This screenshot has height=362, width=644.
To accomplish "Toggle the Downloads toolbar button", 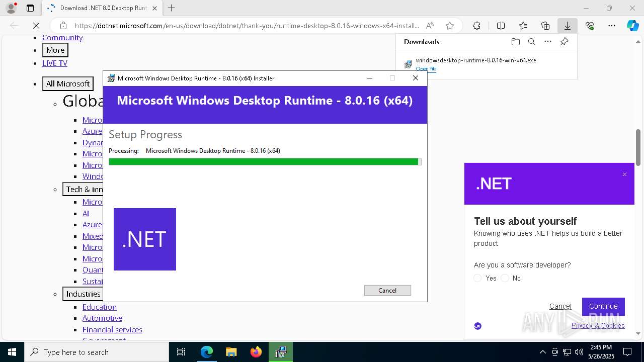I will (567, 26).
